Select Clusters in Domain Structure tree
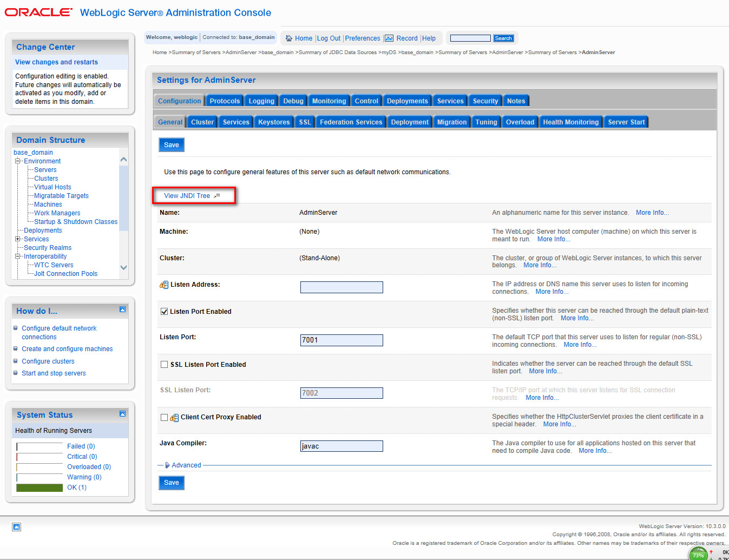This screenshot has width=729, height=560. (46, 179)
